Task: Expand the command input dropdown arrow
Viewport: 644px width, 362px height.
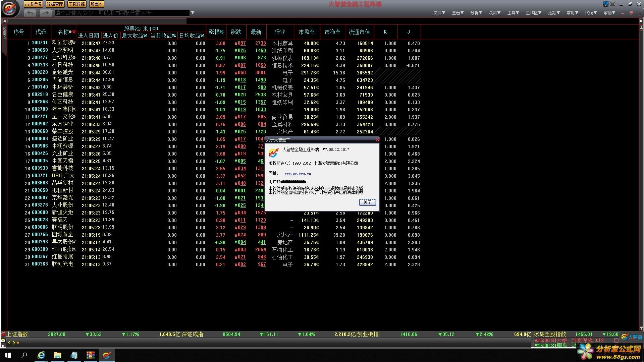Action: pos(193,13)
